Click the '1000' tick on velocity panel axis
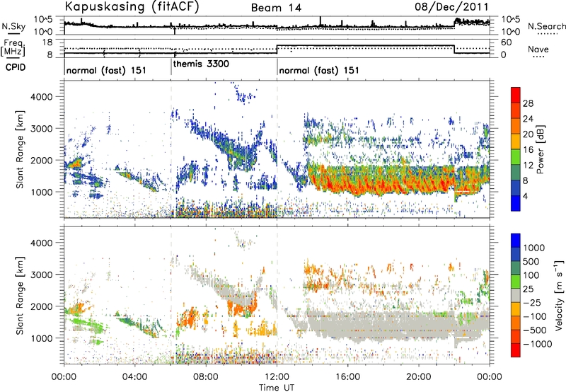Viewport: 566px width, 392px height. (x=42, y=338)
